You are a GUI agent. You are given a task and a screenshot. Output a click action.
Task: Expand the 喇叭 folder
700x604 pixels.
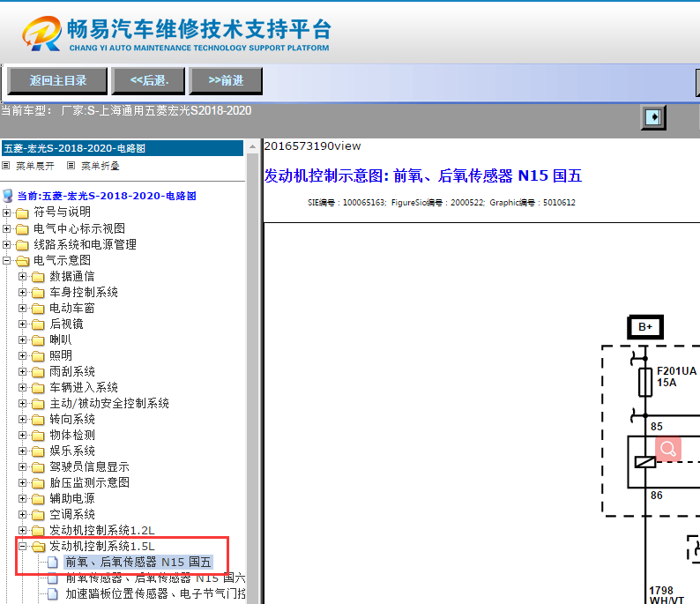pyautogui.click(x=22, y=339)
